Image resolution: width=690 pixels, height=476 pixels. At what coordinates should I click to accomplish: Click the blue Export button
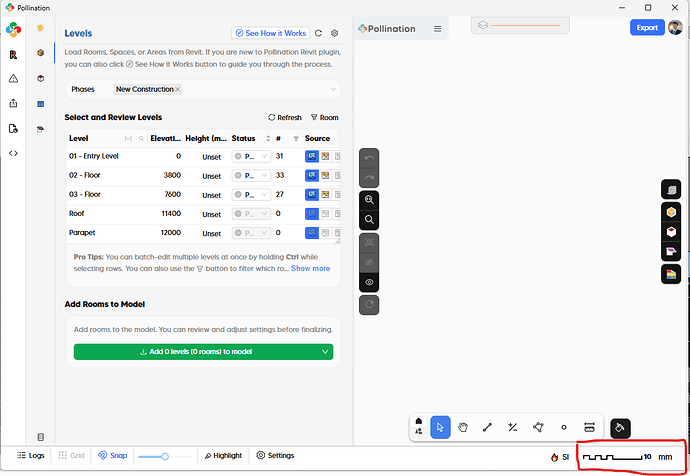click(x=647, y=28)
